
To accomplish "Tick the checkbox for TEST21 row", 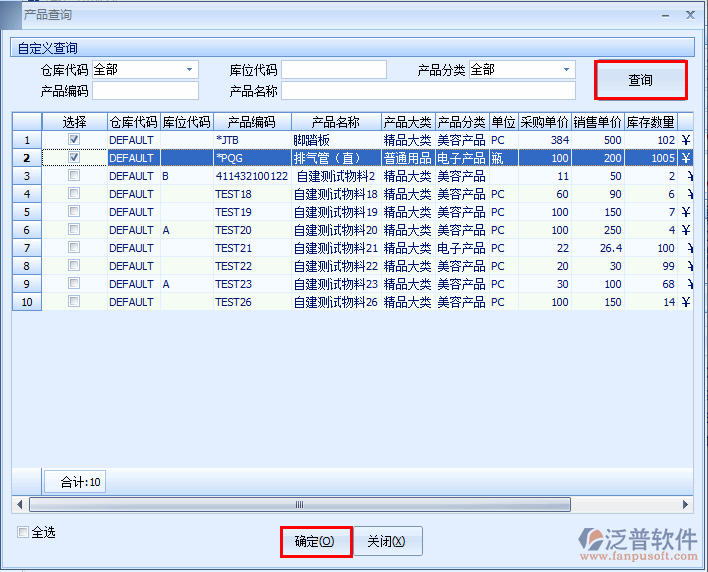I will point(74,248).
